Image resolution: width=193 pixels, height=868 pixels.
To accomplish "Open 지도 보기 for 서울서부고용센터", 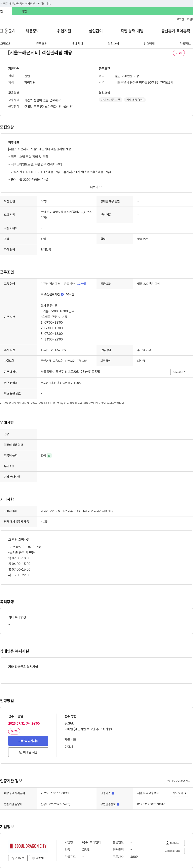I will [x=179, y=793].
